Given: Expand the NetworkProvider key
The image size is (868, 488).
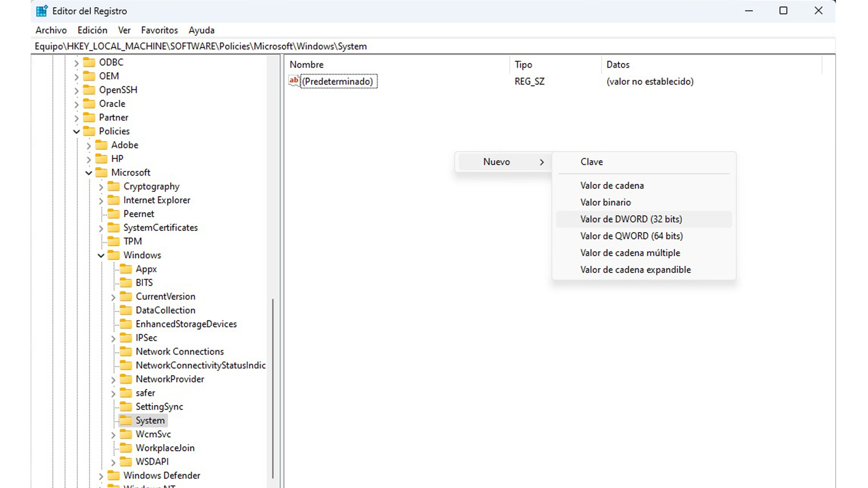Looking at the screenshot, I should click(113, 380).
